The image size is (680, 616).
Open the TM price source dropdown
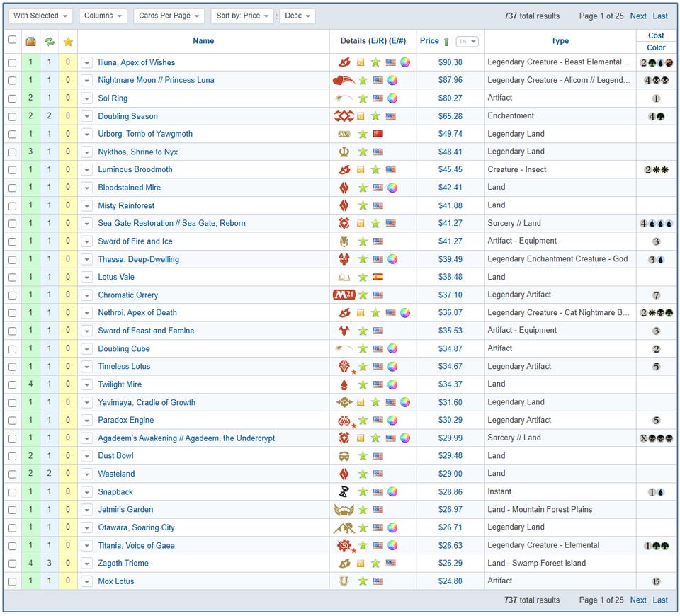pyautogui.click(x=467, y=42)
